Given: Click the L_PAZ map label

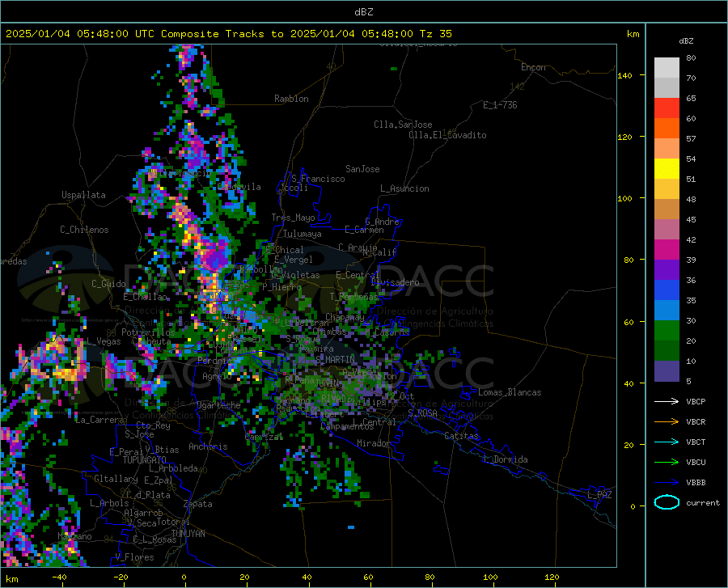Looking at the screenshot, I should (x=599, y=495).
